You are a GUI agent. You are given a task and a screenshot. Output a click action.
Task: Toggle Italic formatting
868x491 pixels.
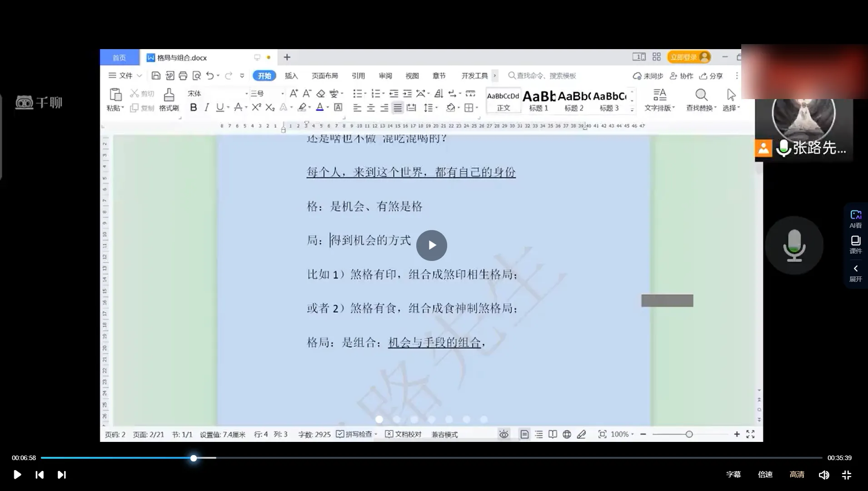(x=207, y=107)
